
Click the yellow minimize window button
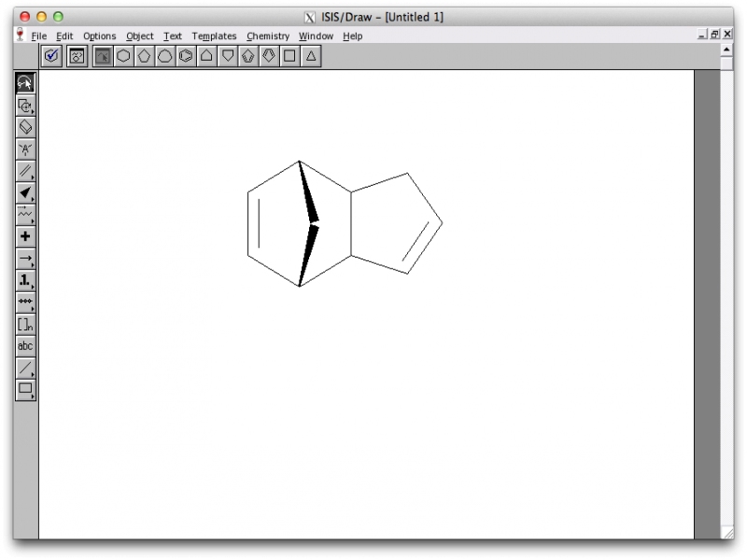(41, 17)
